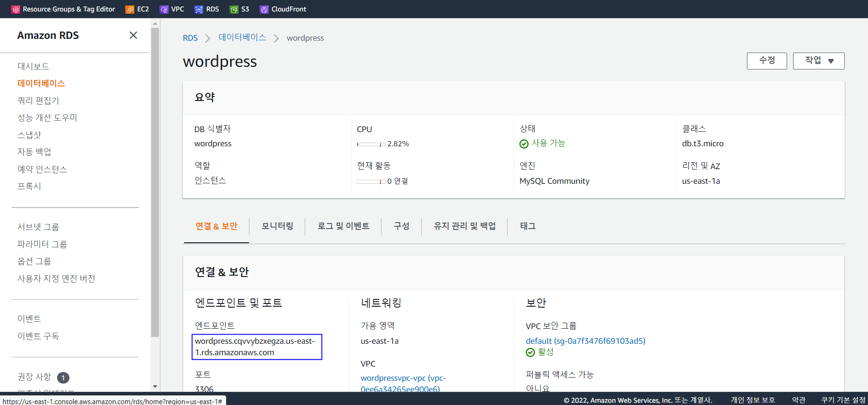The height and width of the screenshot is (405, 868).
Task: Click us-east-1a under 리전 및 AZ
Action: pos(701,181)
